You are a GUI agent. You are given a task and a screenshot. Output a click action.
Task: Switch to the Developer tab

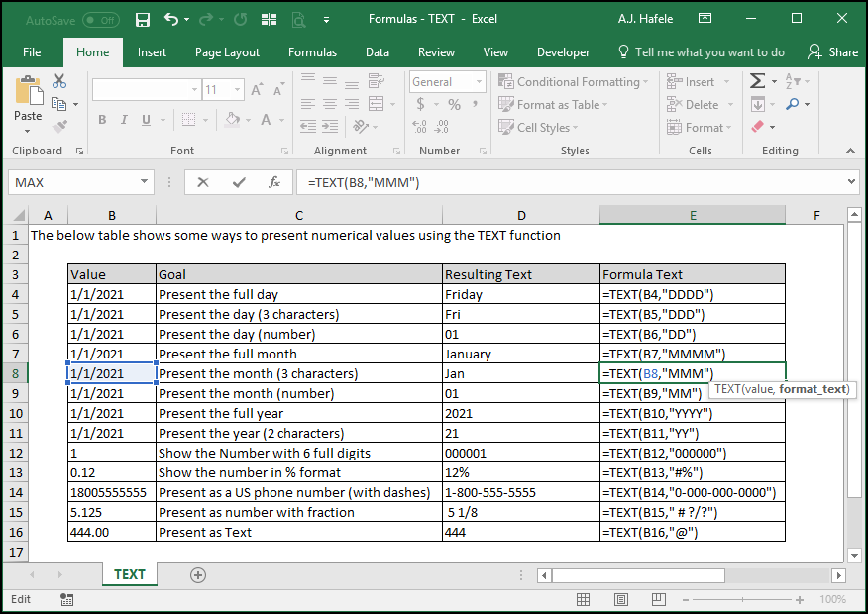563,52
